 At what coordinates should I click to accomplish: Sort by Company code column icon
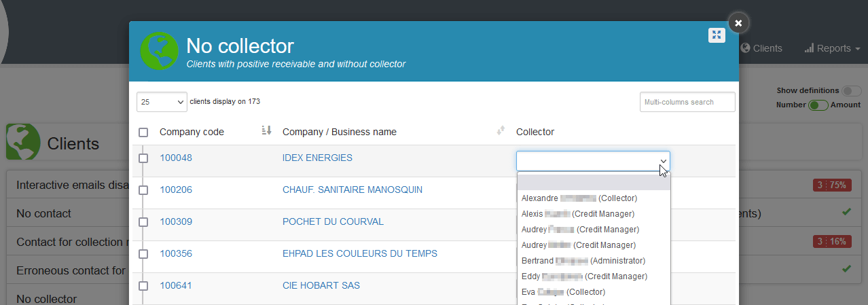tap(266, 130)
